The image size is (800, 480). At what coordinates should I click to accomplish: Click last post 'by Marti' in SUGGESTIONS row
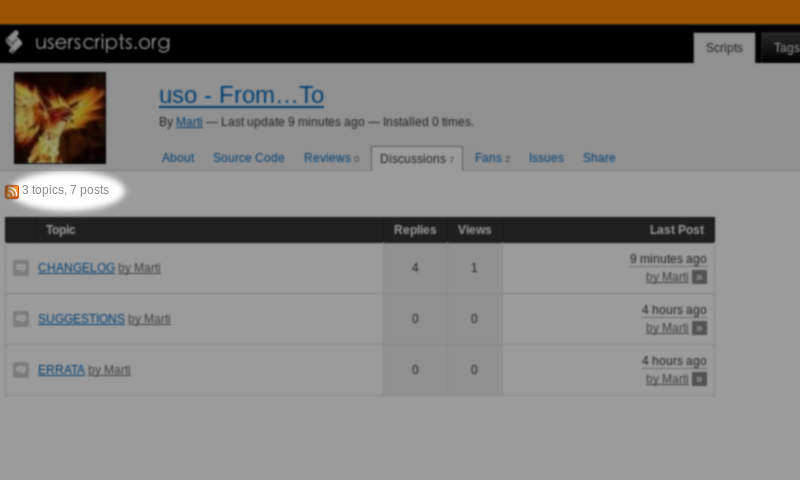coord(667,328)
